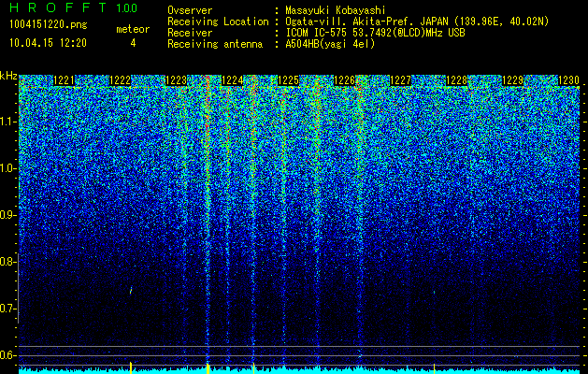Click the 0.6 kHz axis label
588x374 pixels.
[7, 355]
